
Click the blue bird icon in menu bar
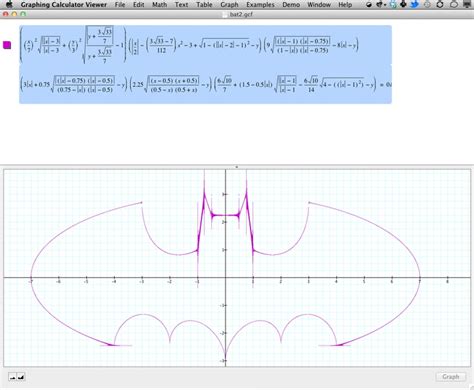click(x=415, y=4)
